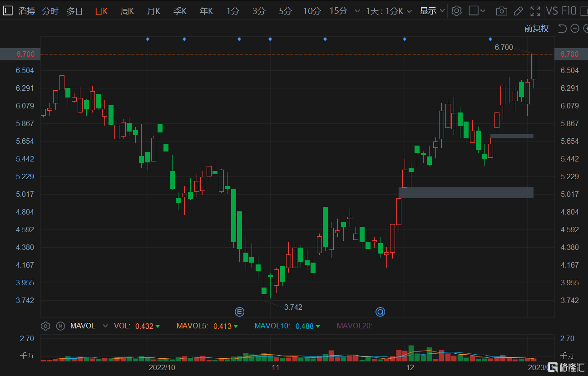Click the 2022/10 date label
Image resolution: width=588 pixels, height=376 pixels.
coord(162,367)
